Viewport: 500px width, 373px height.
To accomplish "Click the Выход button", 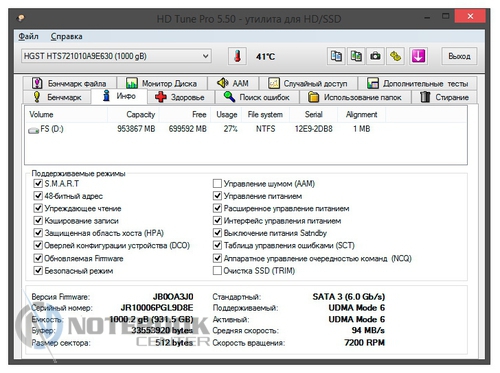I will point(459,56).
